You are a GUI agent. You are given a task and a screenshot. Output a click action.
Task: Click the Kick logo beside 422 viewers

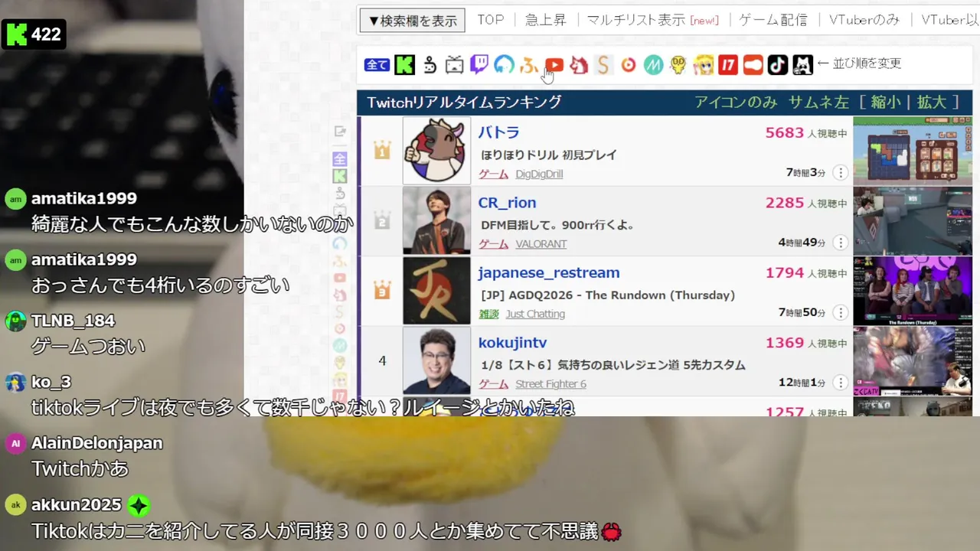(x=16, y=34)
